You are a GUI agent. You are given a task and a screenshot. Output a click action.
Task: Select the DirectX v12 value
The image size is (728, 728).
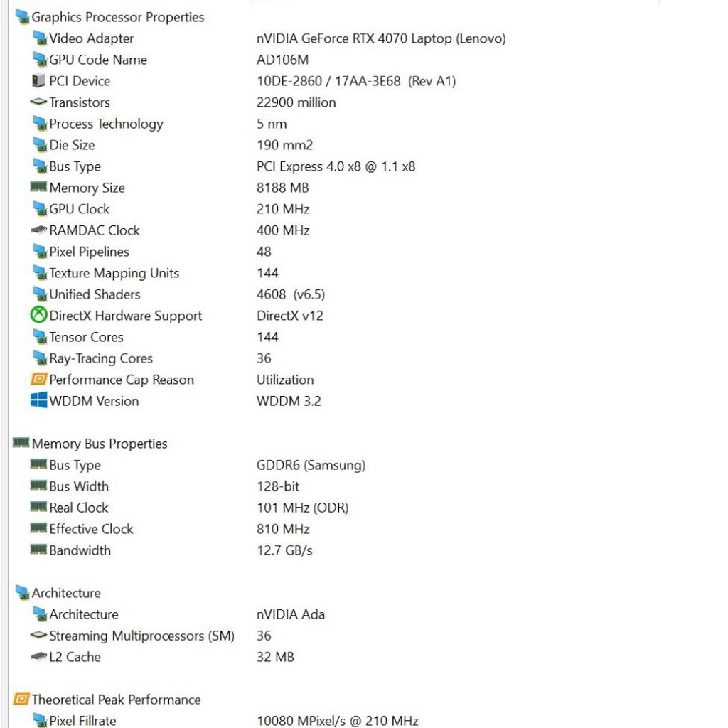coord(290,316)
